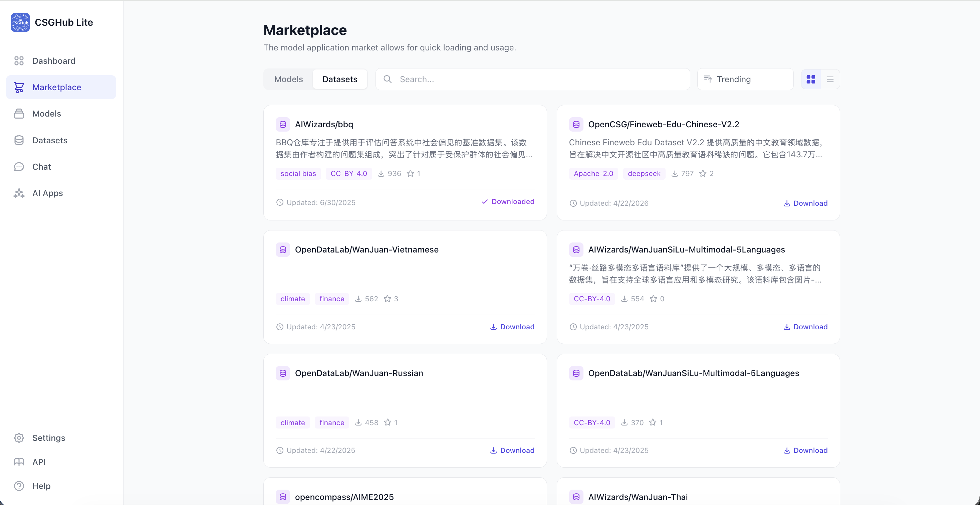Click the clock icon on AIWizards/bbq card
980x505 pixels.
click(280, 202)
